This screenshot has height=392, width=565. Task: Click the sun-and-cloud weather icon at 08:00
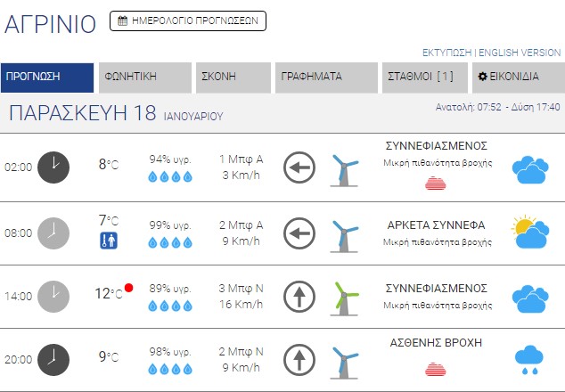pyautogui.click(x=529, y=233)
